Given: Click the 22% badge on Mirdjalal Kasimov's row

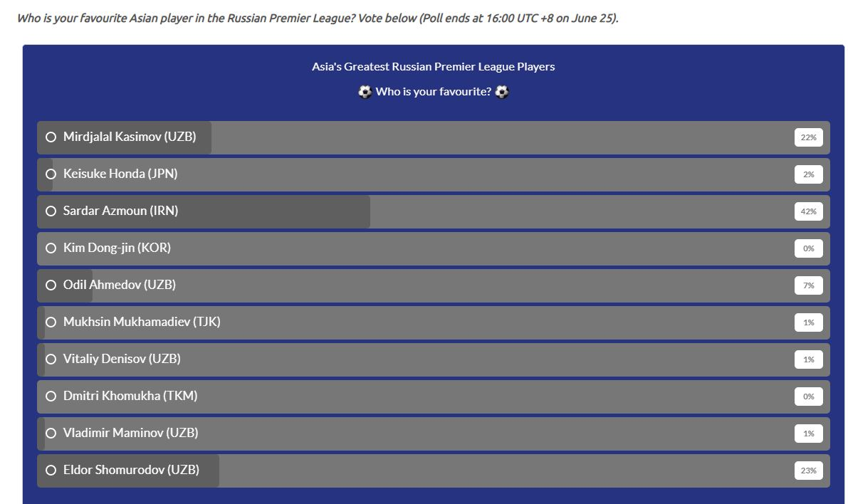Looking at the screenshot, I should 808,137.
